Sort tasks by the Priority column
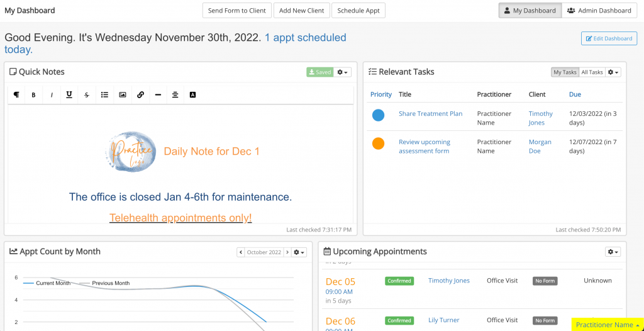 381,94
